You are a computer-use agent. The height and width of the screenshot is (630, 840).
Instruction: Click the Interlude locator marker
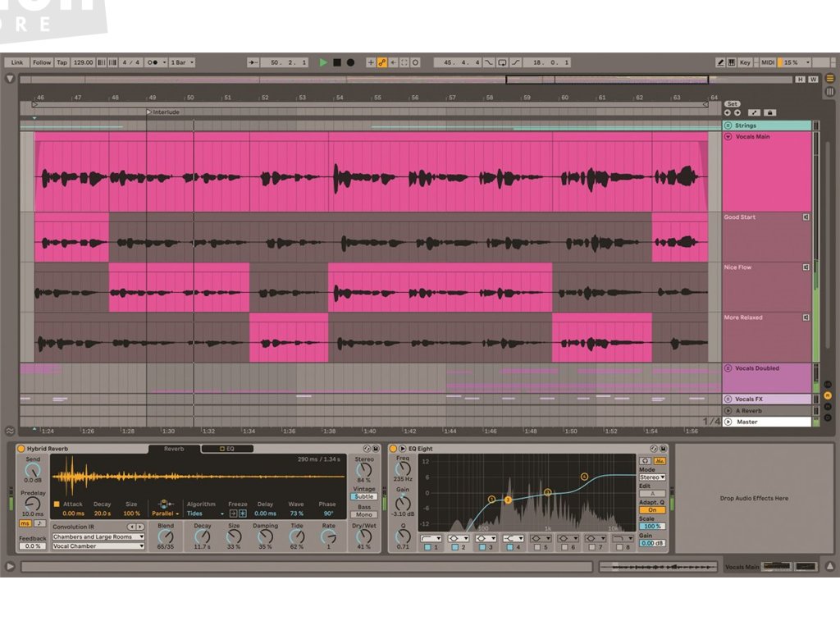pos(149,112)
